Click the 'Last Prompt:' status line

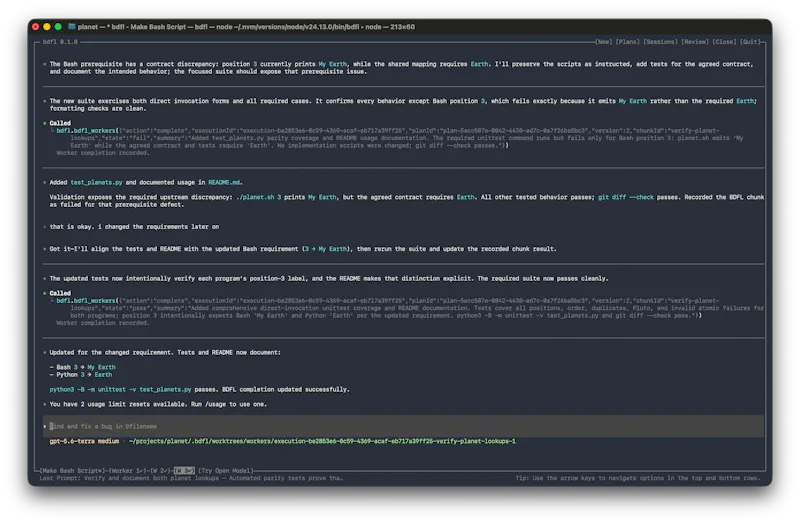tap(191, 478)
